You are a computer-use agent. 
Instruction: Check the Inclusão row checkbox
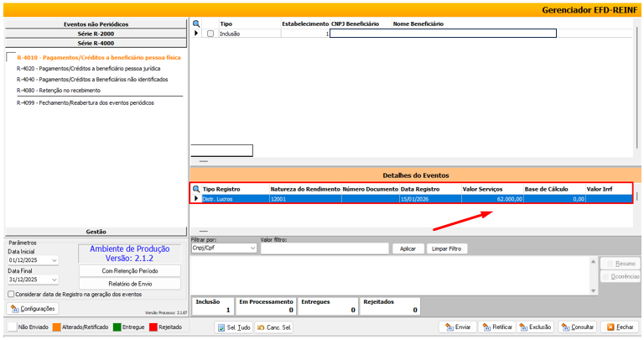[210, 34]
